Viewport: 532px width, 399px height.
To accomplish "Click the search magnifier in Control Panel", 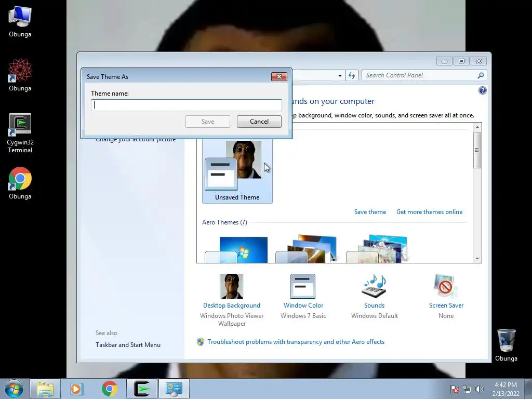I will point(481,75).
